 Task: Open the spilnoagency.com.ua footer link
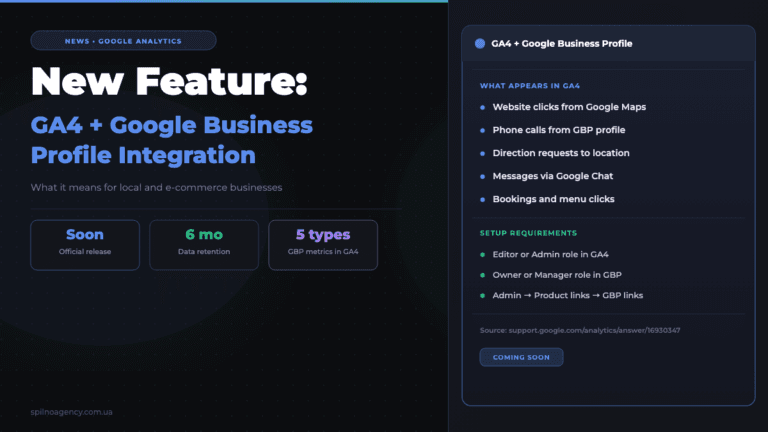[x=72, y=412]
